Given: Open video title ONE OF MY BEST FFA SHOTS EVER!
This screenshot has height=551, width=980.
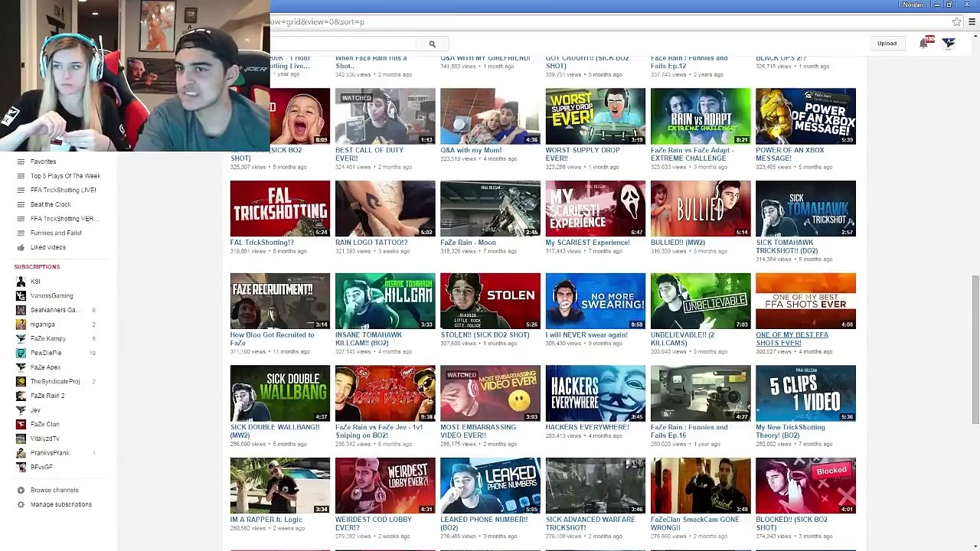Looking at the screenshot, I should 792,339.
